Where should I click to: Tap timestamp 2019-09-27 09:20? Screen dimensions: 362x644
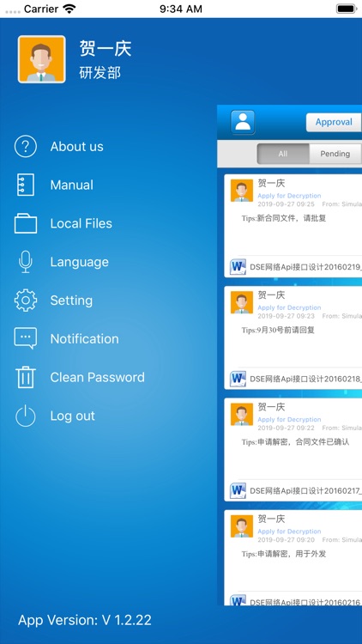point(286,540)
